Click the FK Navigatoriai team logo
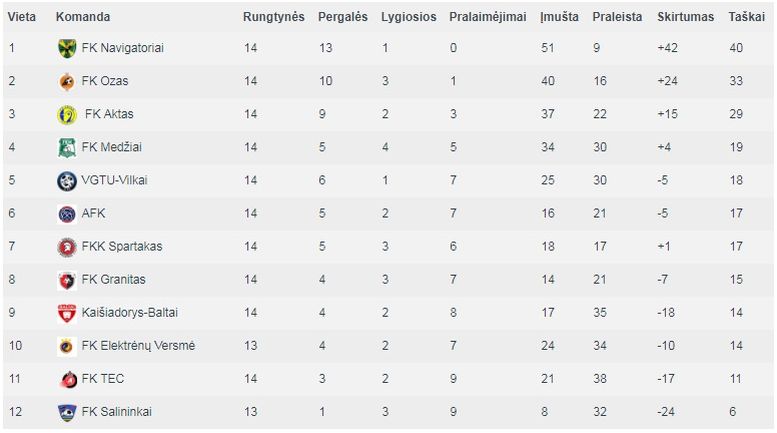The height and width of the screenshot is (433, 777). click(x=67, y=49)
